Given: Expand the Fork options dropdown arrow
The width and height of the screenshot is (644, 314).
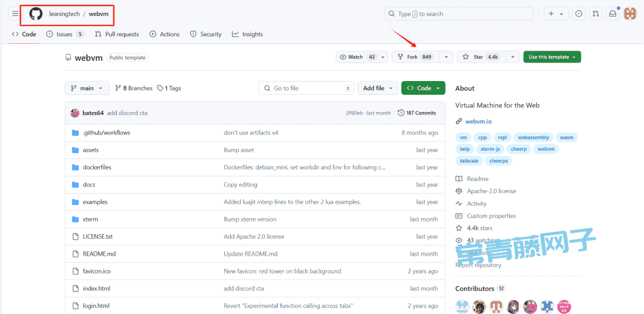Looking at the screenshot, I should pyautogui.click(x=447, y=57).
